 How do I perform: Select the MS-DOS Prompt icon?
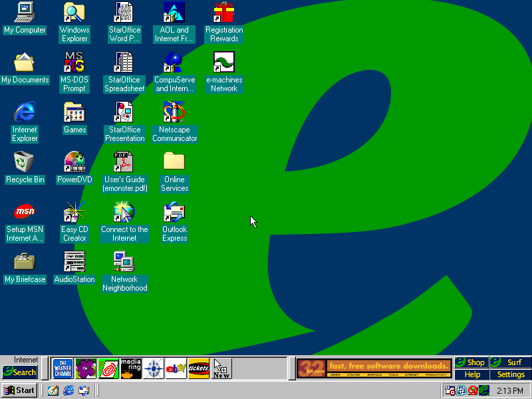click(x=74, y=63)
